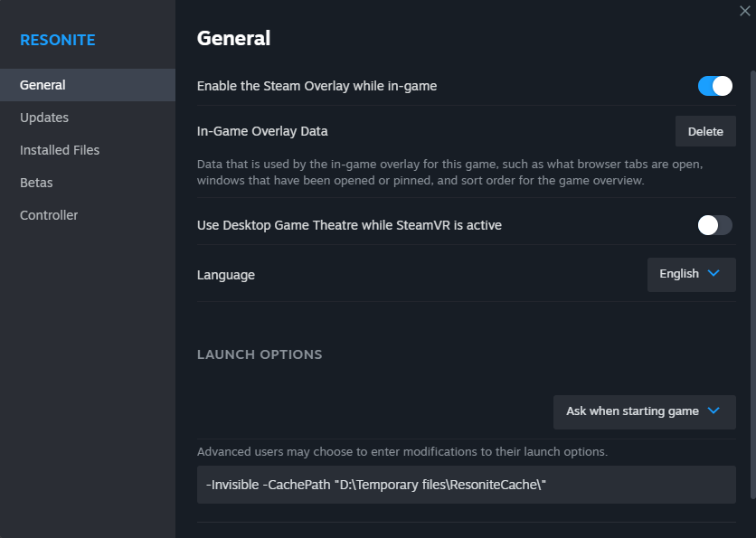Enable Use Desktop Game Theatre while SteamVR active
This screenshot has width=756, height=538.
[714, 225]
